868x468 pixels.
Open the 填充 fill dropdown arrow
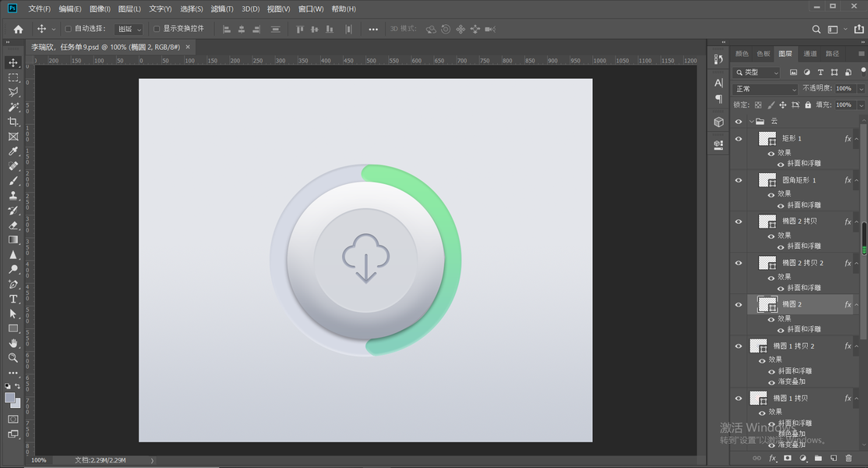click(x=861, y=105)
